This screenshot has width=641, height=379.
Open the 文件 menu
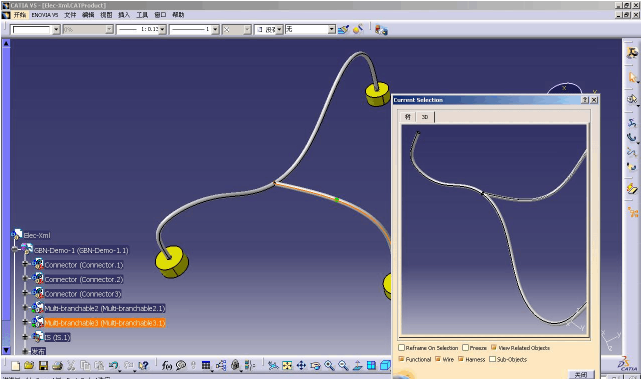(70, 15)
